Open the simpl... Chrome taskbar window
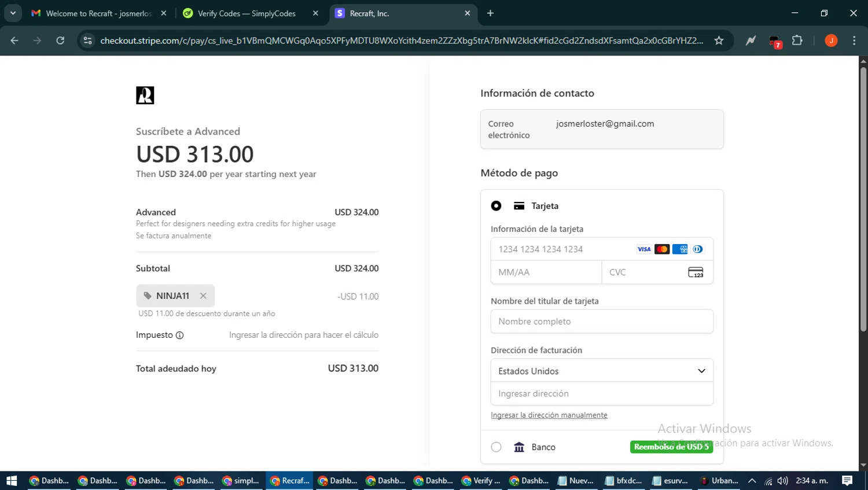 (241, 481)
